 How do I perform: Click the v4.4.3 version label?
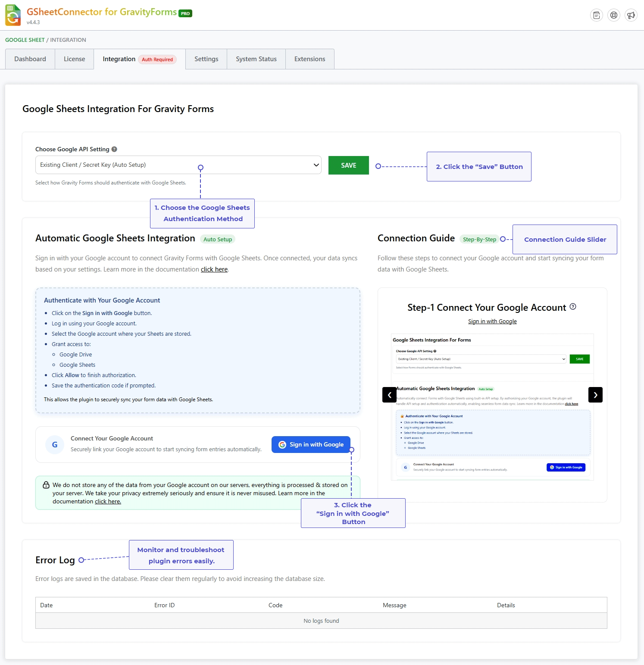(33, 22)
